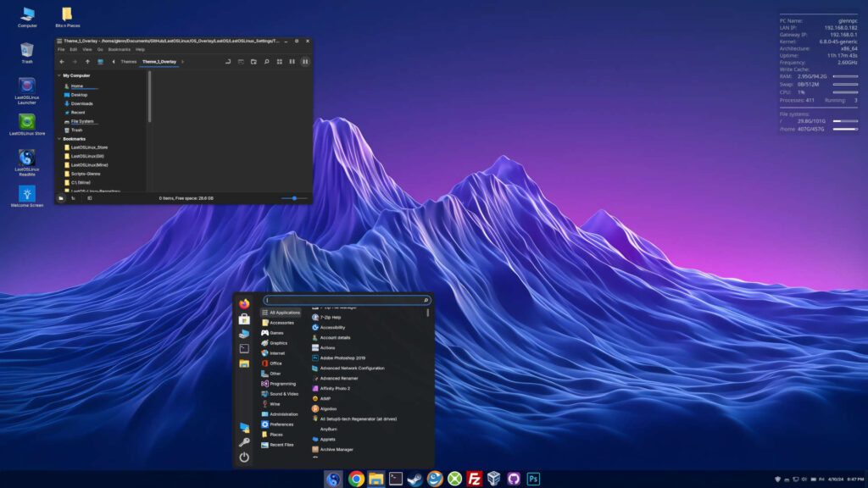Click the new folder icon in Nemo toolbar
Viewport: 868px width, 488px height.
[253, 62]
